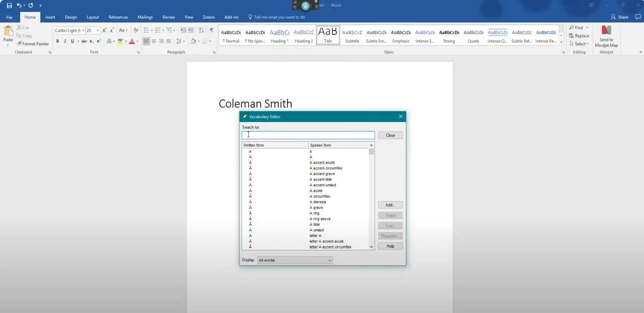This screenshot has height=313, width=644.
Task: Center align the text
Action: [x=154, y=41]
